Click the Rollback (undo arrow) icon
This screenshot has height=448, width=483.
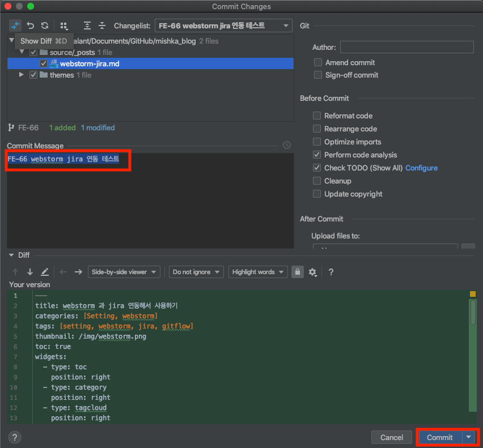point(30,25)
